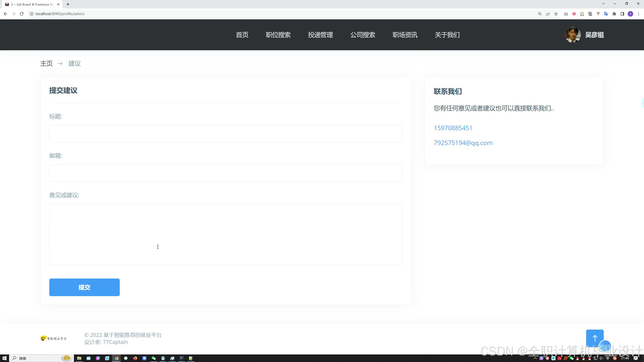
Task: Open 职位搜索 navigation item
Action: (278, 35)
